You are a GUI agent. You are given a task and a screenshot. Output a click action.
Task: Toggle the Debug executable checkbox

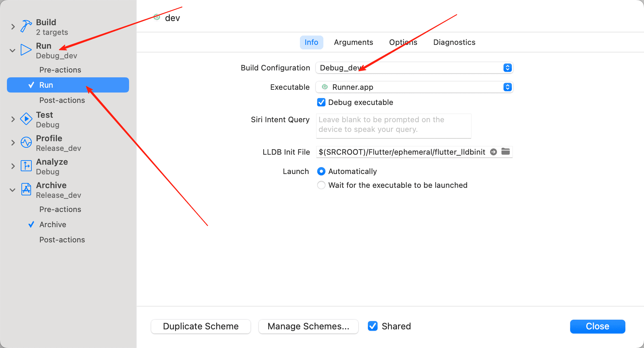point(321,102)
